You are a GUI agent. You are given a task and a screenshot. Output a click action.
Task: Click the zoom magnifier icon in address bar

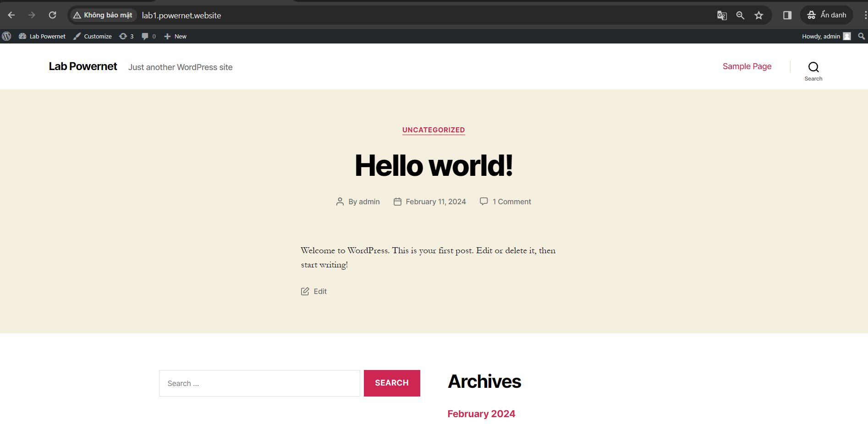740,15
